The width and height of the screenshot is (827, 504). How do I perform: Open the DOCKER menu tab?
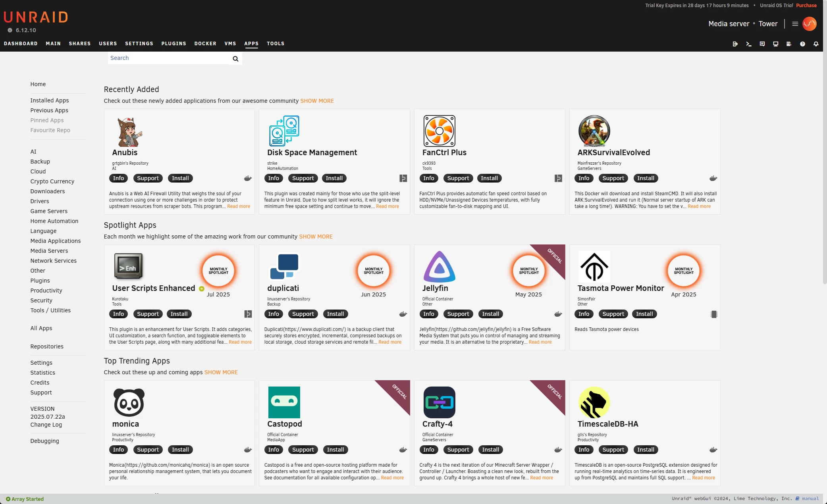205,44
